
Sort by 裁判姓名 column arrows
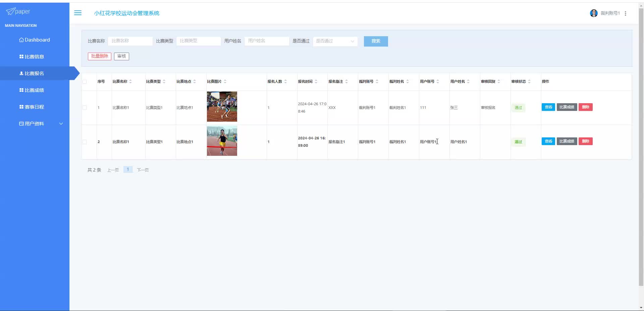click(408, 81)
